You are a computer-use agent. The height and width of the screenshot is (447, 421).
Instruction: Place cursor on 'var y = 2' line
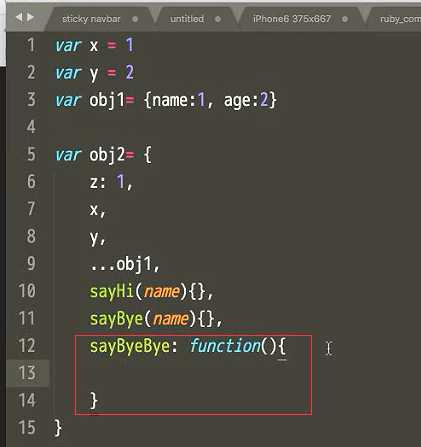(94, 72)
